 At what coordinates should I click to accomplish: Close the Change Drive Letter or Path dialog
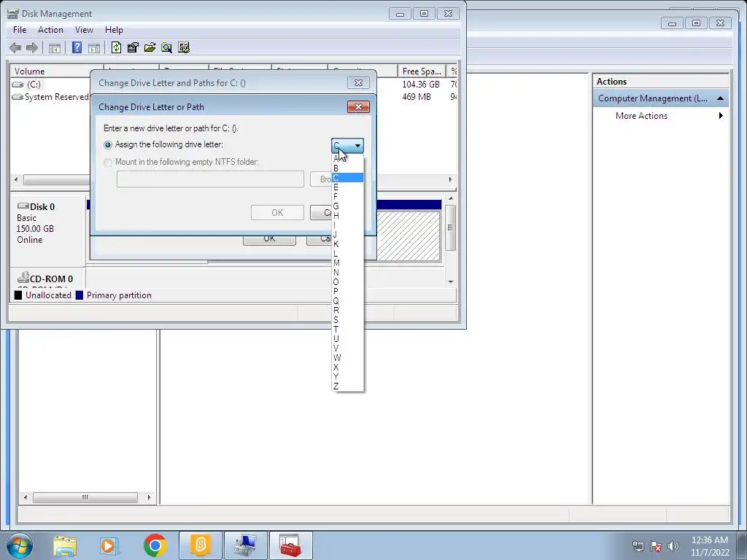[358, 106]
